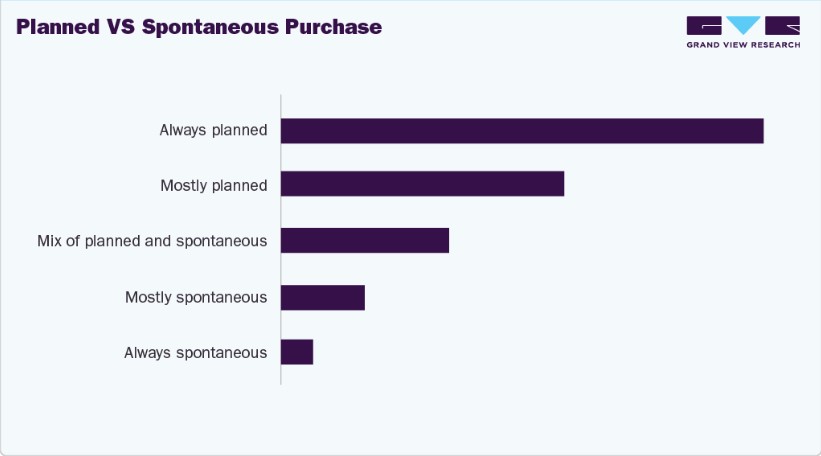
Task: Click the word RESEARCH under the logo
Action: (775, 45)
